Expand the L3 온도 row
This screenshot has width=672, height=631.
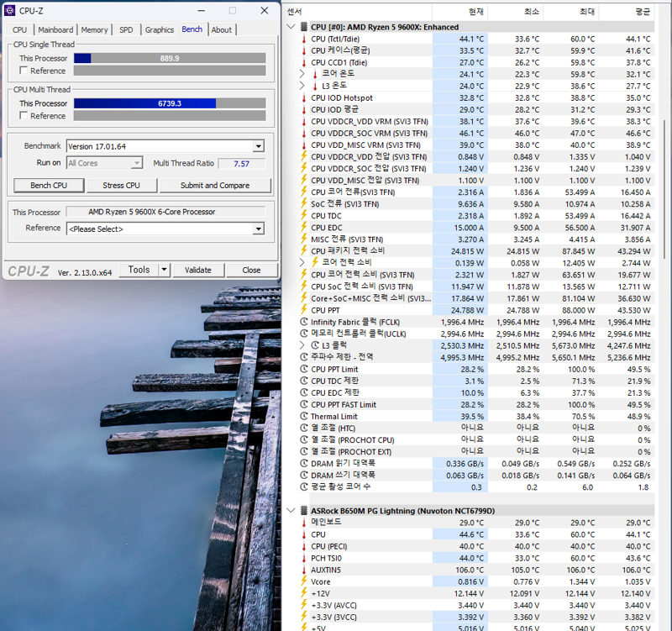(x=302, y=87)
